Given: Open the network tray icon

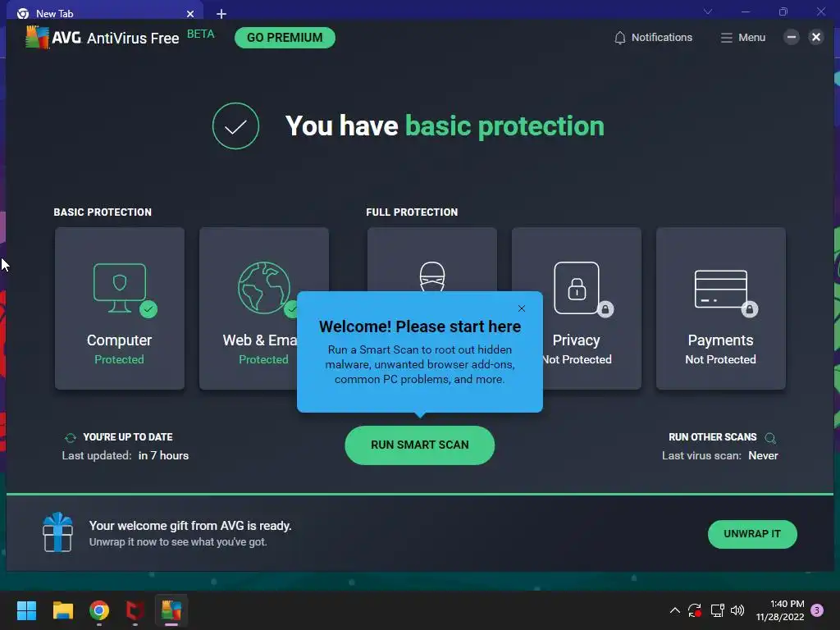Looking at the screenshot, I should [x=717, y=610].
